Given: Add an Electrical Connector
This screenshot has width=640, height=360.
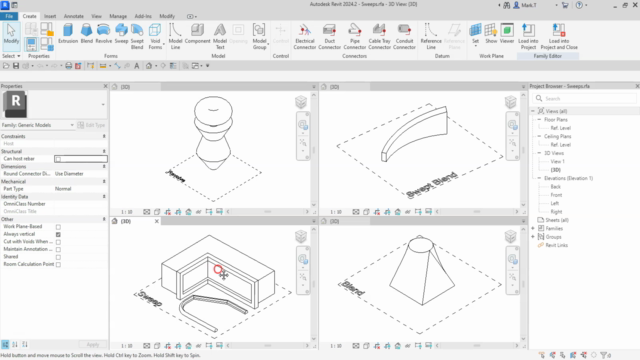Looking at the screenshot, I should tap(304, 36).
